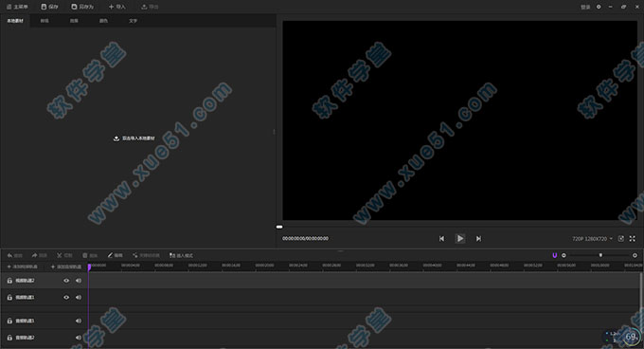The width and height of the screenshot is (644, 349).
Task: Mute video track 2 speaker
Action: [x=79, y=281]
